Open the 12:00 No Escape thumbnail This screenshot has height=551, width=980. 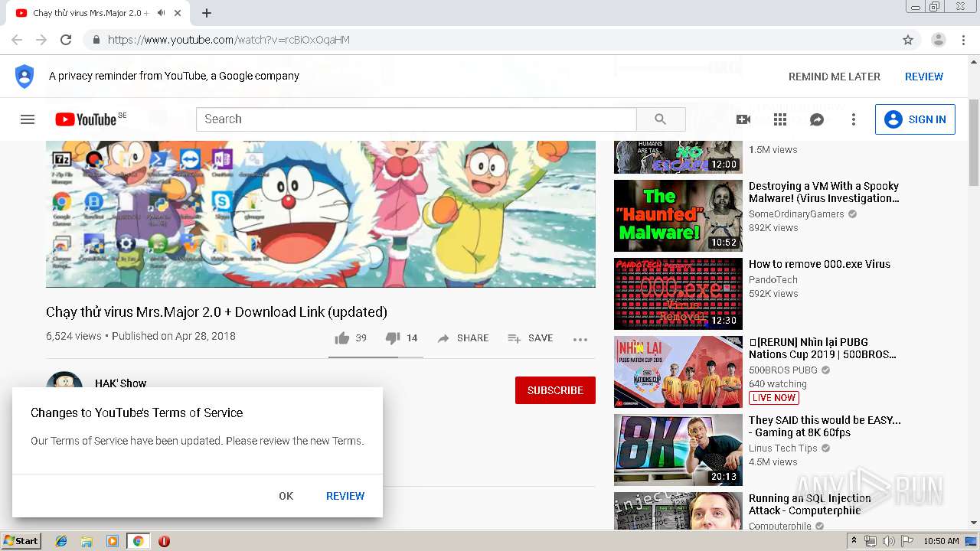pos(678,157)
